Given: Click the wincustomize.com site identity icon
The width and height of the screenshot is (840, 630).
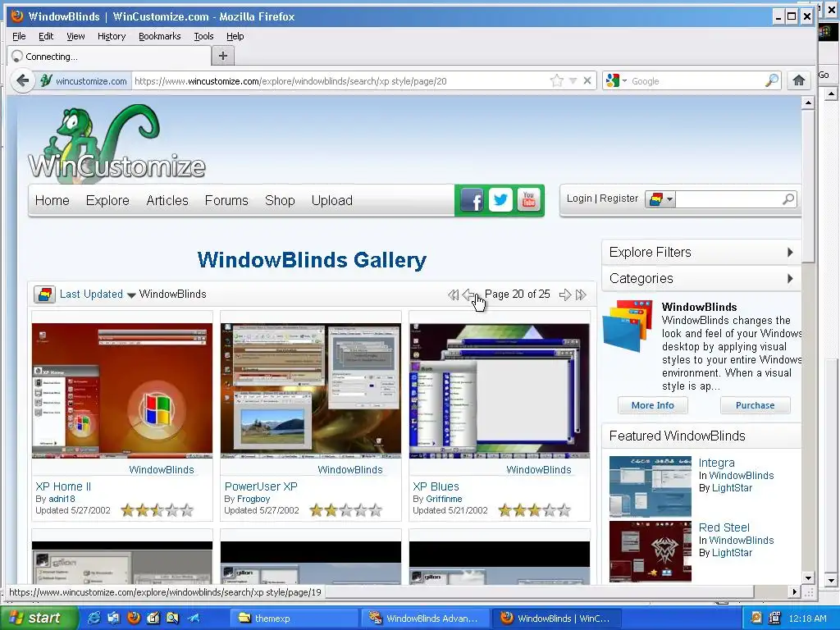Looking at the screenshot, I should [46, 81].
